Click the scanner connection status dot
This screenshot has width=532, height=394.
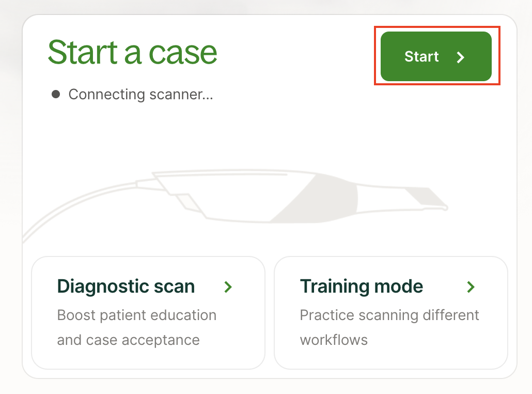click(56, 94)
